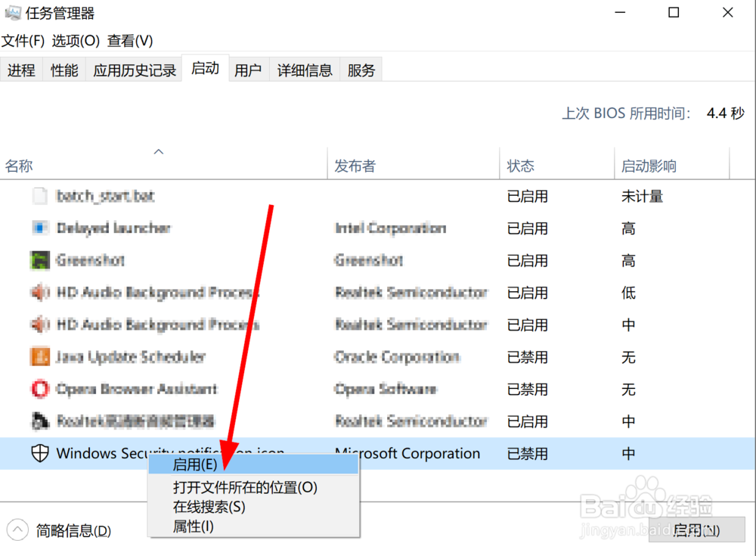Click the Intel Corporation publisher cell
Image resolution: width=756 pixels, height=556 pixels.
coord(391,228)
